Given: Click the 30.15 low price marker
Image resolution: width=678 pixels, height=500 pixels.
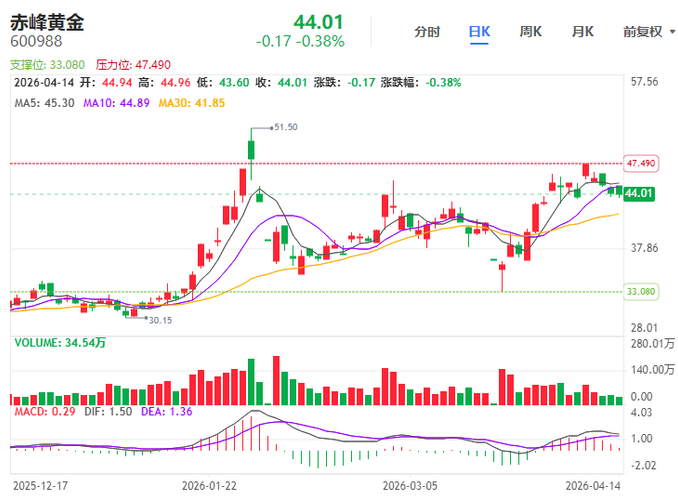Looking at the screenshot, I should [160, 321].
